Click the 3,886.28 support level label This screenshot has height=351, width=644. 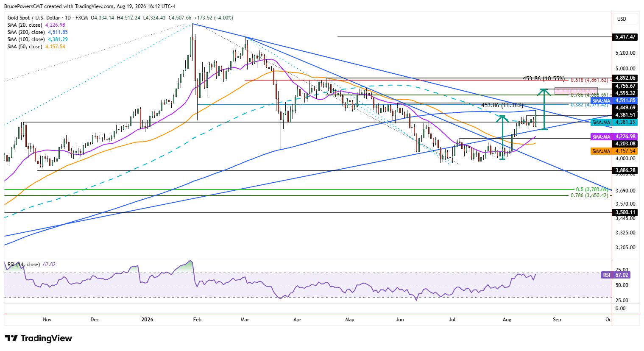coord(625,171)
